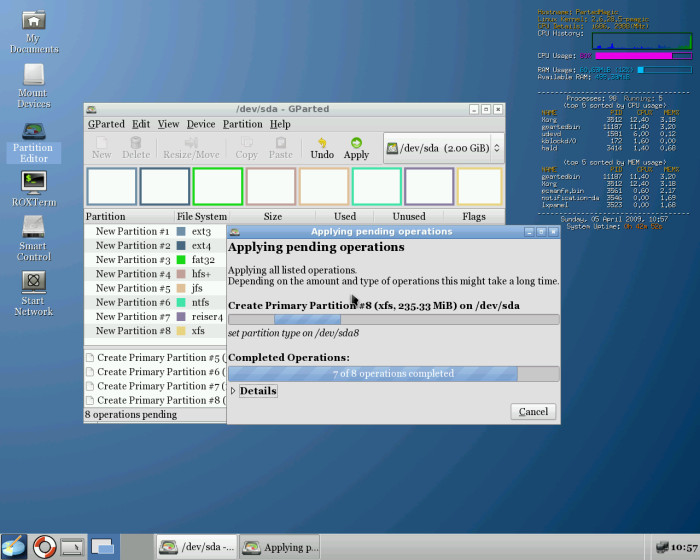700x560 pixels.
Task: Select green fat32 partition block in diagram
Action: click(218, 187)
